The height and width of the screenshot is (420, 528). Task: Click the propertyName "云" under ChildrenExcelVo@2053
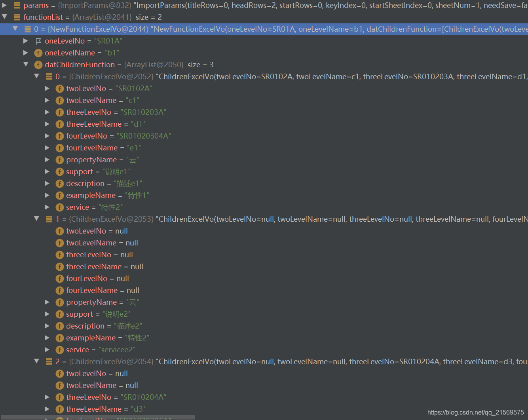[133, 302]
